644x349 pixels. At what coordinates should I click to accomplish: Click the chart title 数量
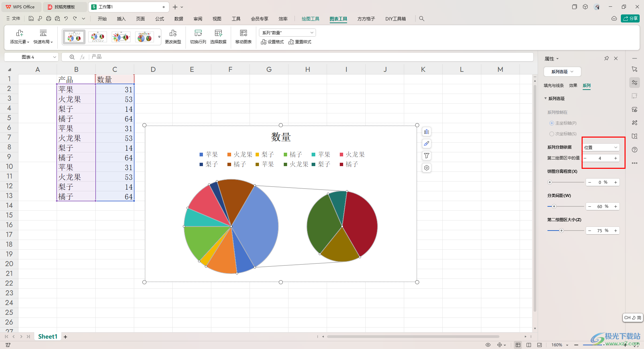pyautogui.click(x=281, y=137)
